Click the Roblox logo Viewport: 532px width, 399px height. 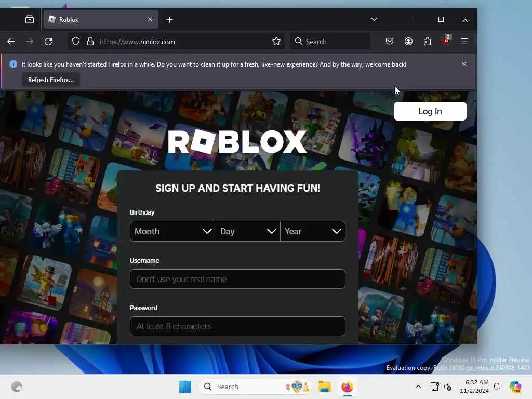pos(237,142)
